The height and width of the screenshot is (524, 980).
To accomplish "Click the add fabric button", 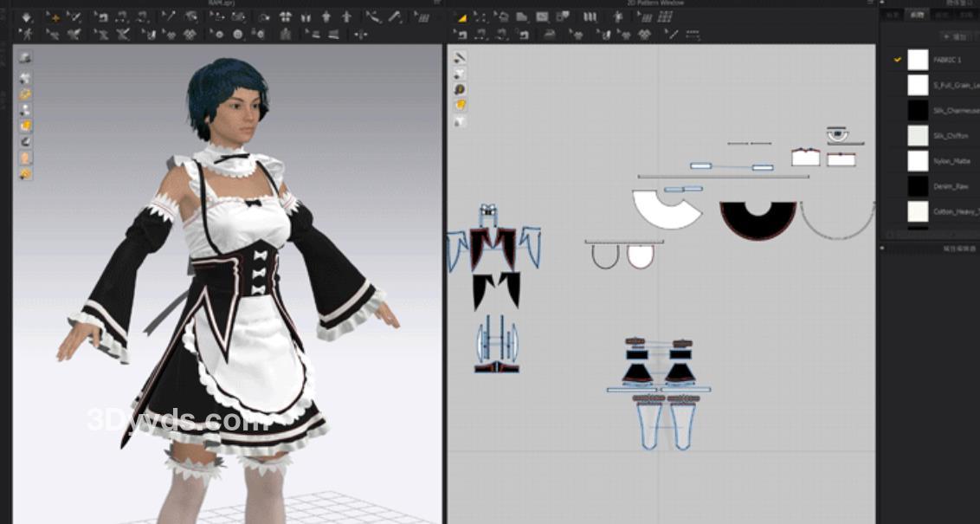I will [957, 37].
